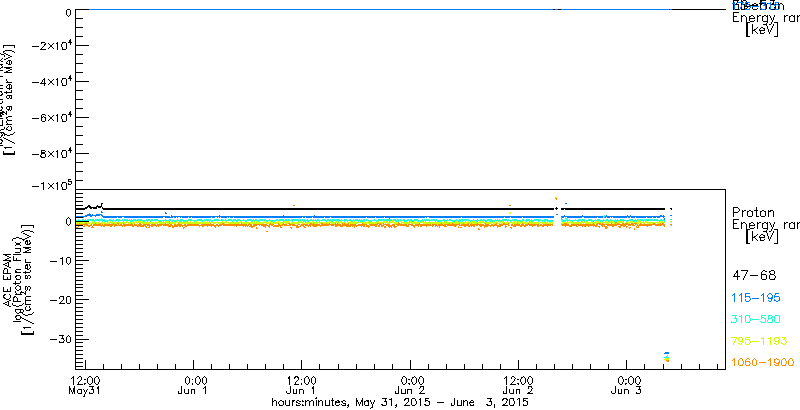Click the -30 tick on proton plot

(x=59, y=339)
